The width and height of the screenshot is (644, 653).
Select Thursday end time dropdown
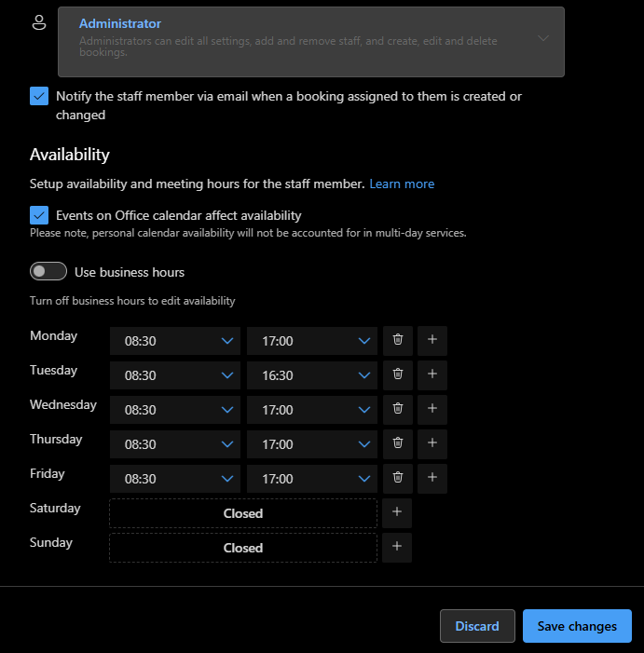[312, 444]
